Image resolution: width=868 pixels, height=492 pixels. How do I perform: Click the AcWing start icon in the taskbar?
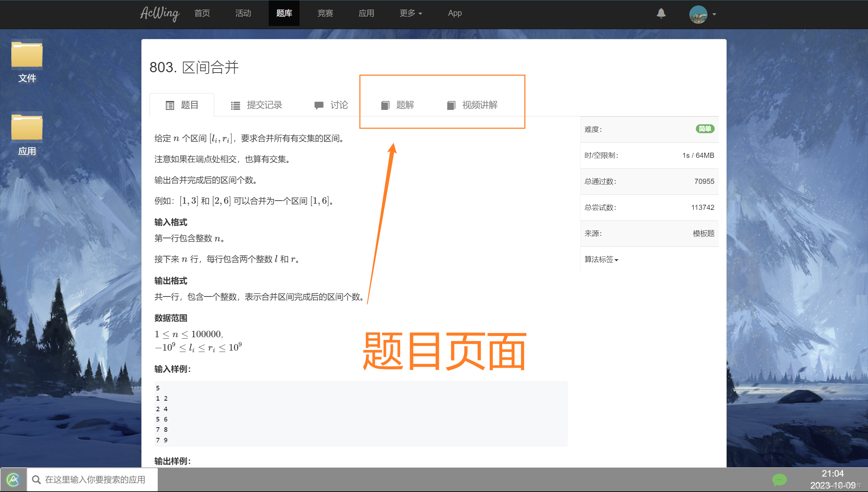coord(13,480)
